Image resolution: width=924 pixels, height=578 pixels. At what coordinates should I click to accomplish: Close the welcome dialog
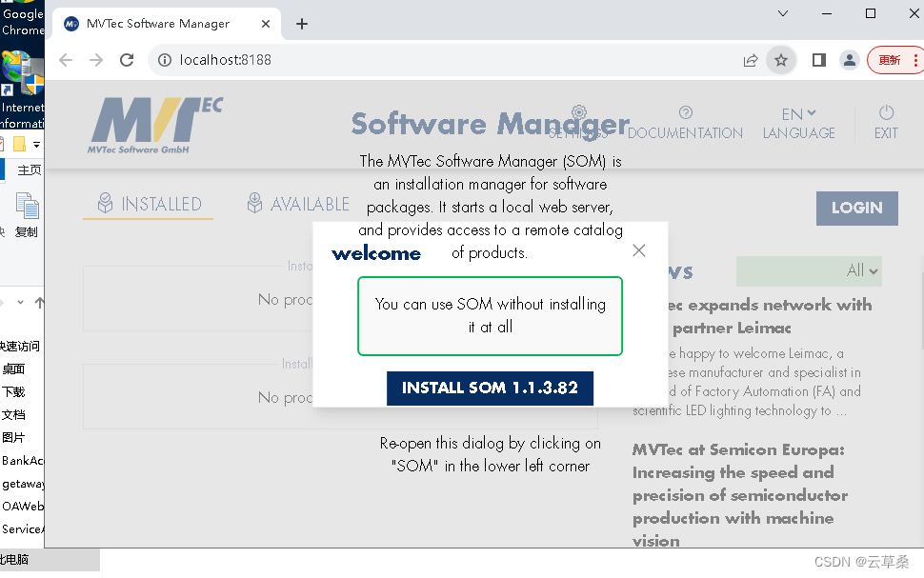[x=638, y=249]
